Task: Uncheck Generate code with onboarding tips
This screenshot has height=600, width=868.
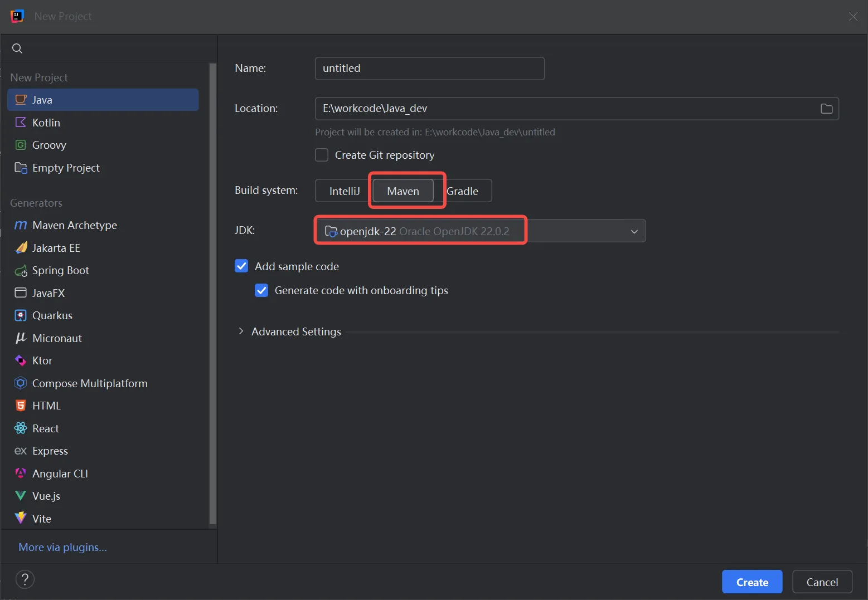Action: tap(261, 290)
